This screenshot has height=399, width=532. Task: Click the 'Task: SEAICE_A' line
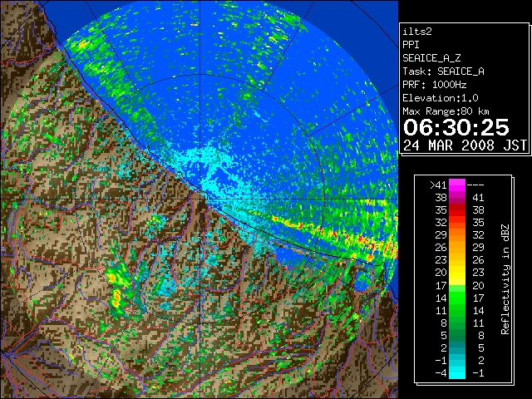coord(443,71)
